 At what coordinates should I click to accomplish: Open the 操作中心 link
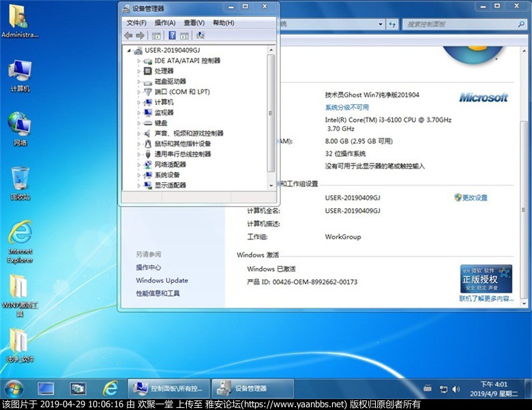[148, 267]
